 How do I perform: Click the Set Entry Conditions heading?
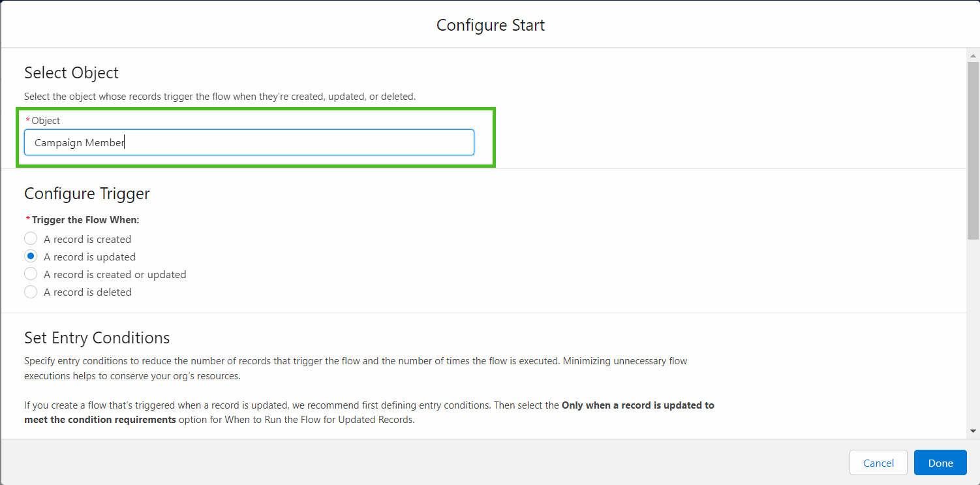(97, 337)
